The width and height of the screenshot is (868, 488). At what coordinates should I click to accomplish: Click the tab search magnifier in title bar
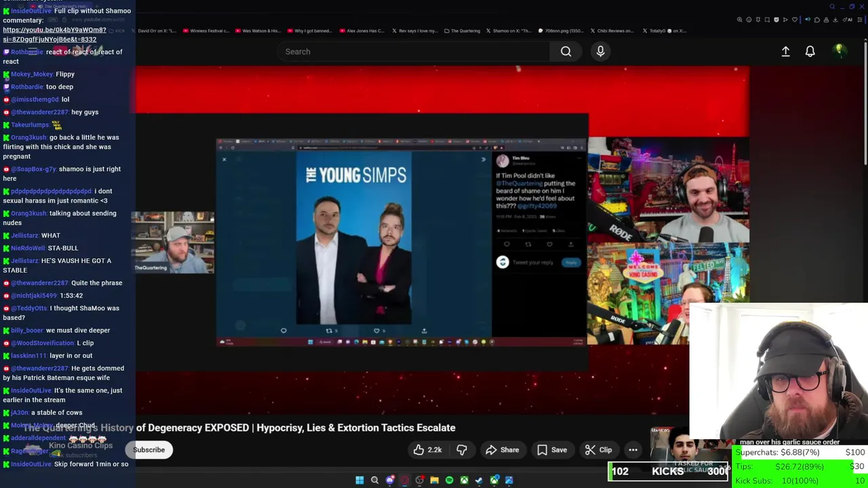pyautogui.click(x=832, y=7)
